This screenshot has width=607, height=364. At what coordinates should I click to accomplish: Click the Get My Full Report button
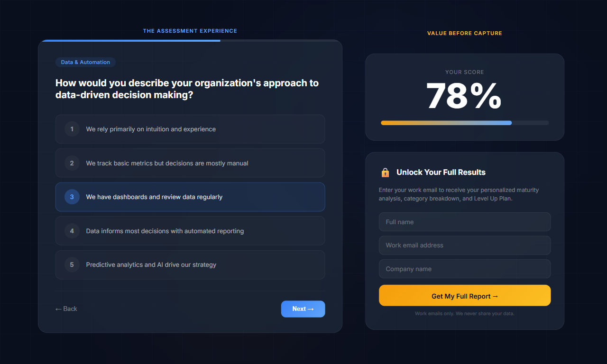(x=464, y=295)
